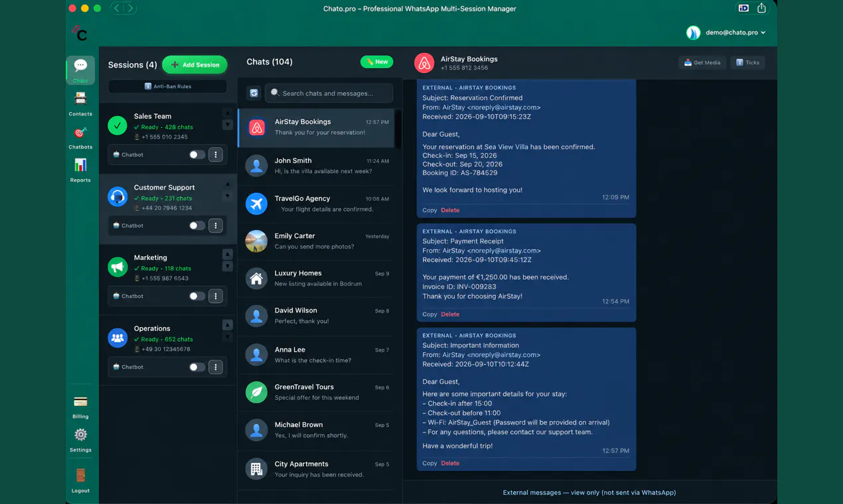Click the City Apartments building avatar

(256, 469)
